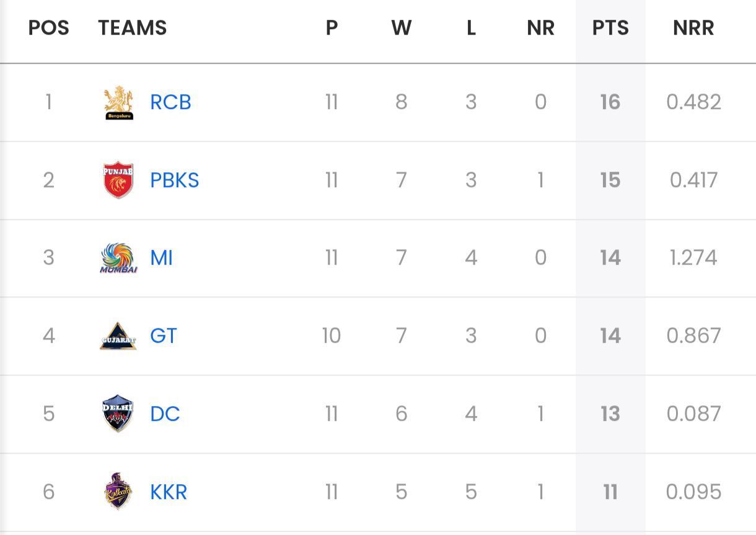The image size is (756, 535).
Task: Open the MI team link
Action: click(161, 258)
